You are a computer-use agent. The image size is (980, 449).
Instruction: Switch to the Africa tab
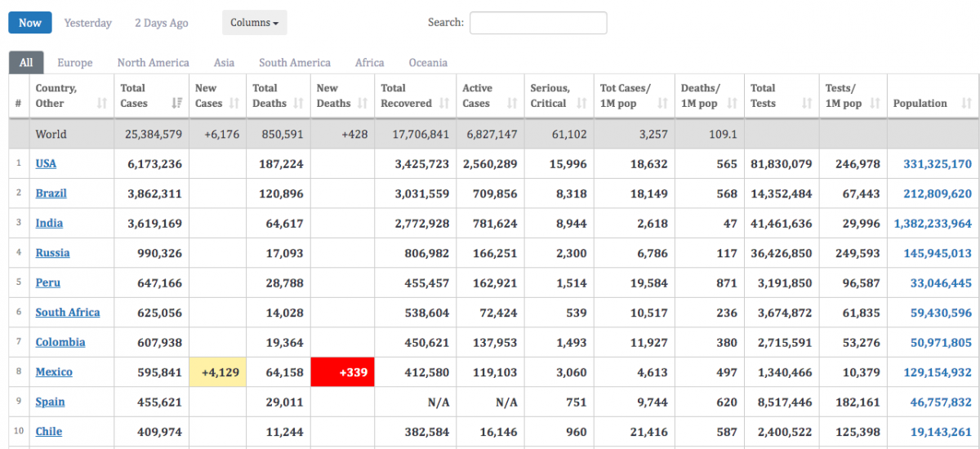point(370,63)
